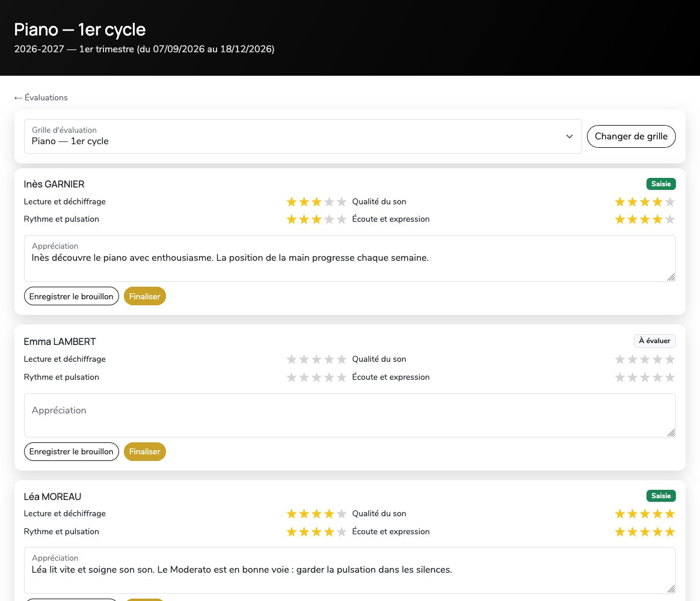Set Inès GARNIER Qualité du son to second star

tap(632, 202)
